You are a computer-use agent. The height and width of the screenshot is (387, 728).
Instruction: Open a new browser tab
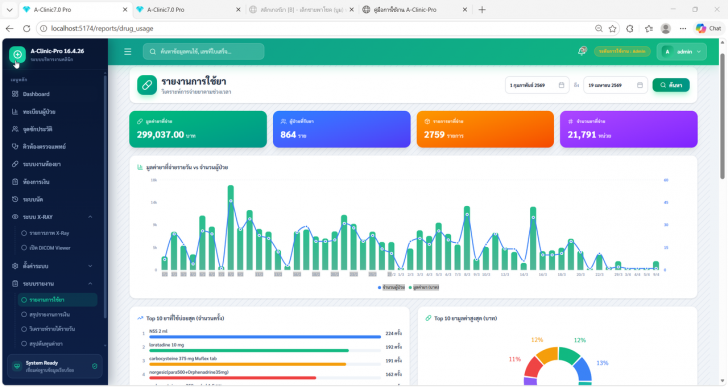coord(482,9)
